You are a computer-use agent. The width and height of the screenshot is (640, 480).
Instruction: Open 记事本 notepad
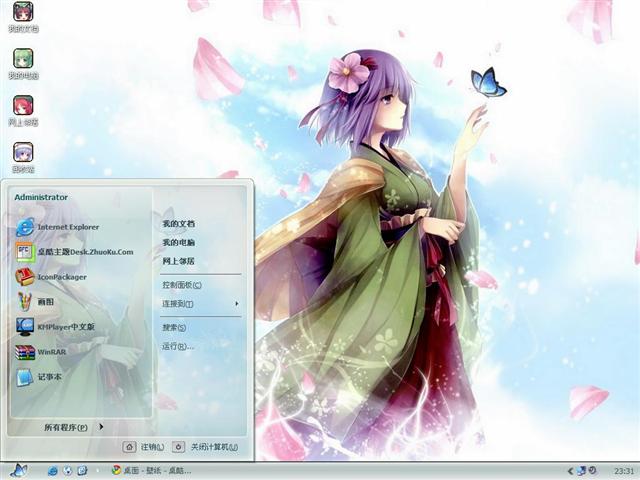[x=39, y=377]
